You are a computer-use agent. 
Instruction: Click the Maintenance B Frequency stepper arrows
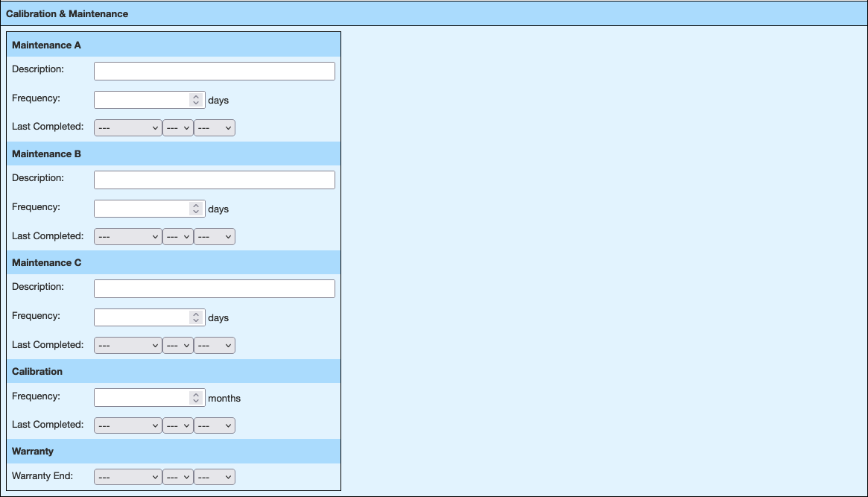tap(196, 209)
